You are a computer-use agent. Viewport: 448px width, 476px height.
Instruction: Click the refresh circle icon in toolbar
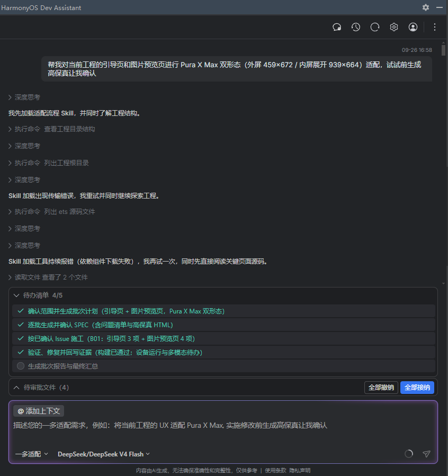pos(375,28)
